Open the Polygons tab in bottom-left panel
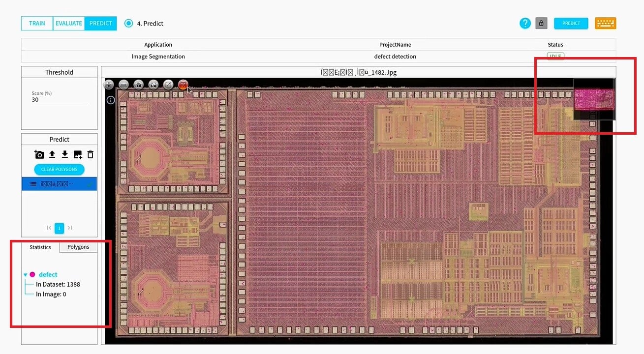Image resolution: width=644 pixels, height=354 pixels. (x=78, y=247)
